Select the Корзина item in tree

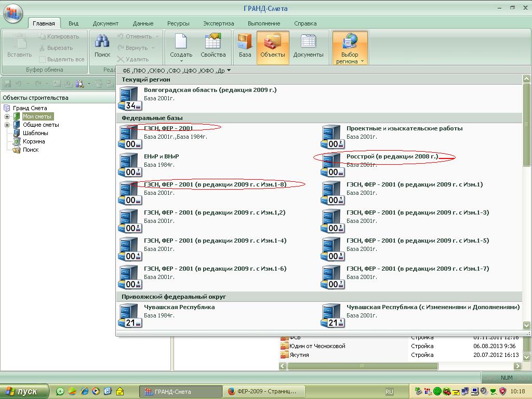click(34, 141)
